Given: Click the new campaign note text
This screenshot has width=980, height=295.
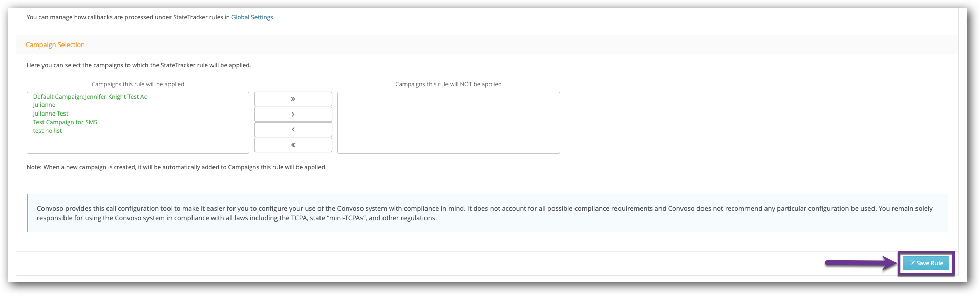Looking at the screenshot, I should pyautogui.click(x=176, y=167).
